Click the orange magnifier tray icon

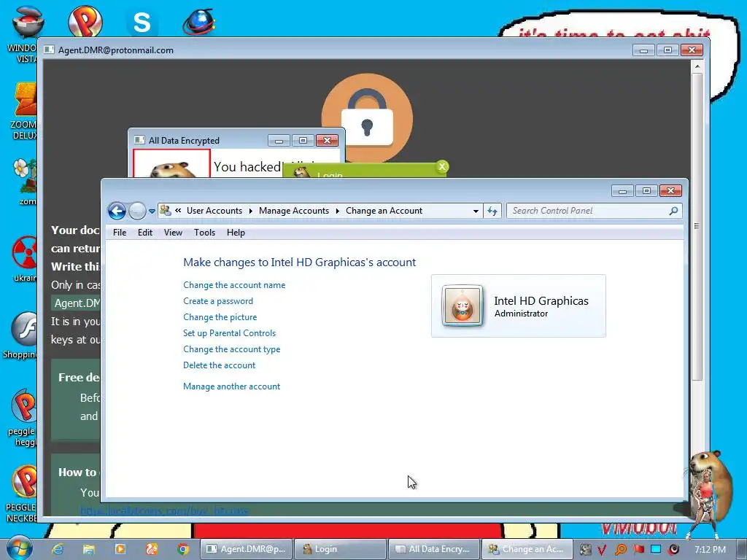(x=620, y=550)
